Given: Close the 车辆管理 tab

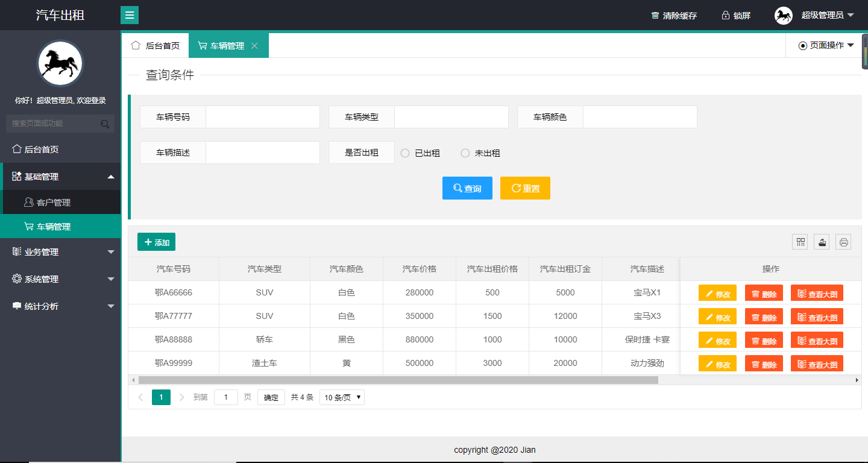Looking at the screenshot, I should (254, 46).
